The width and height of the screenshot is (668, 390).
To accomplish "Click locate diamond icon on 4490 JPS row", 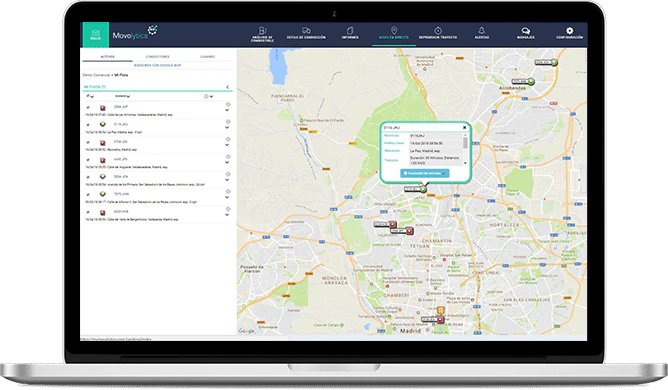I will point(228,157).
